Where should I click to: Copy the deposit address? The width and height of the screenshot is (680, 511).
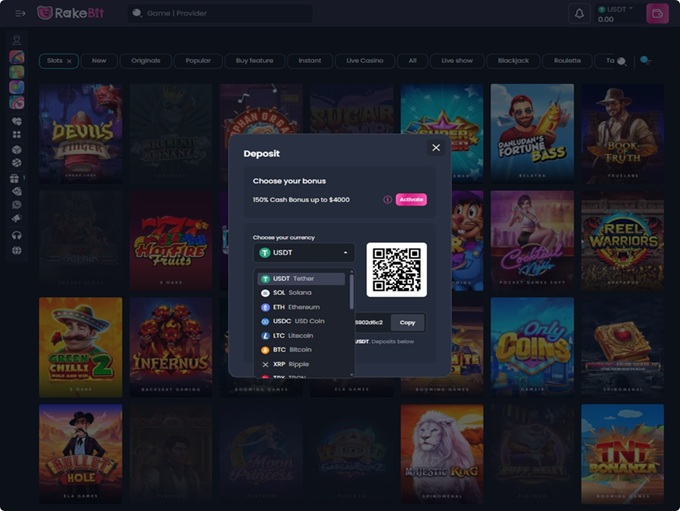407,322
